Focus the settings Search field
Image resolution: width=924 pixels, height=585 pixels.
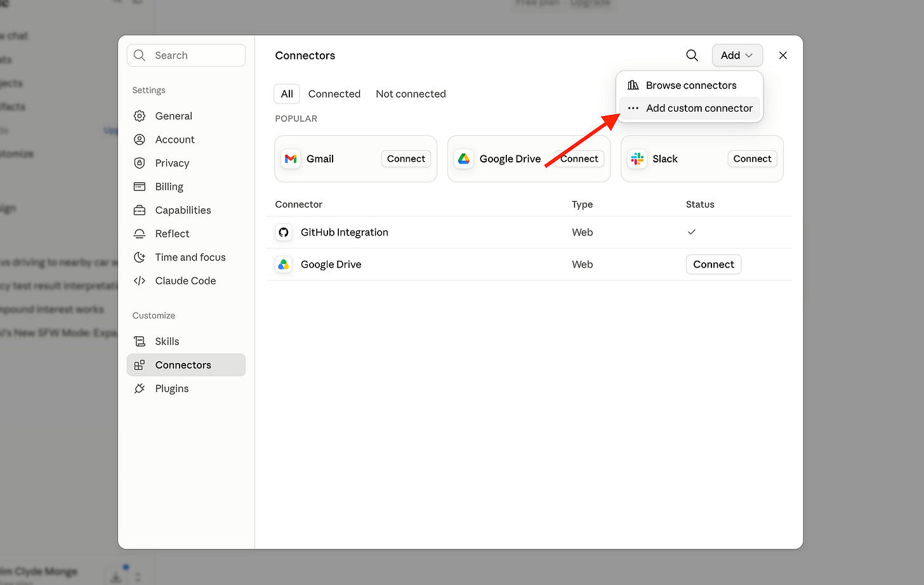[186, 55]
